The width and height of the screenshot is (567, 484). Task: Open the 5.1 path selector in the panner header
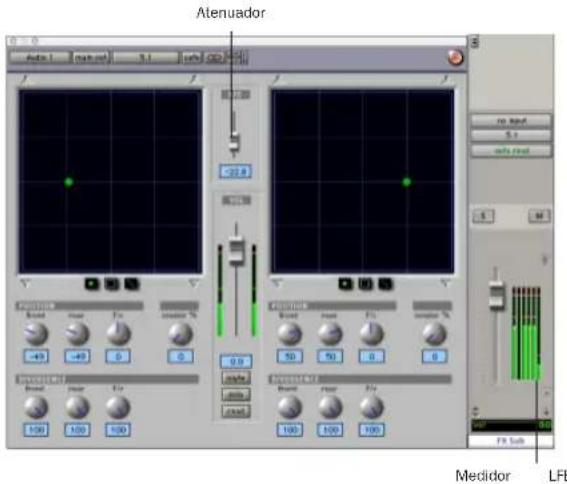tap(146, 58)
